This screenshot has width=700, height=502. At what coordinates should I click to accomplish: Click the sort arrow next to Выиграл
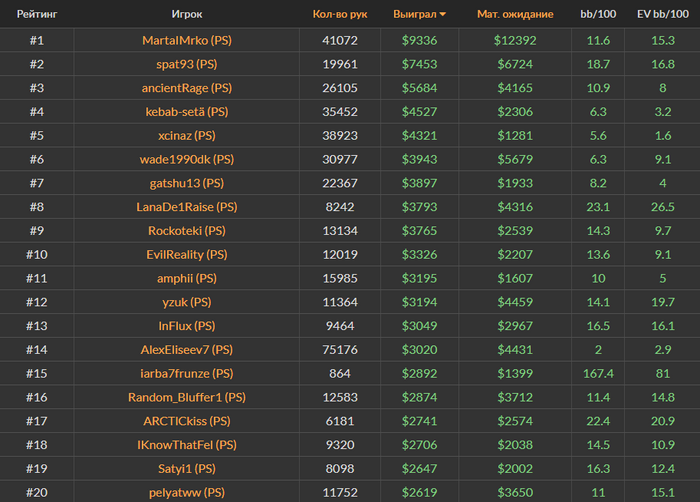[443, 15]
